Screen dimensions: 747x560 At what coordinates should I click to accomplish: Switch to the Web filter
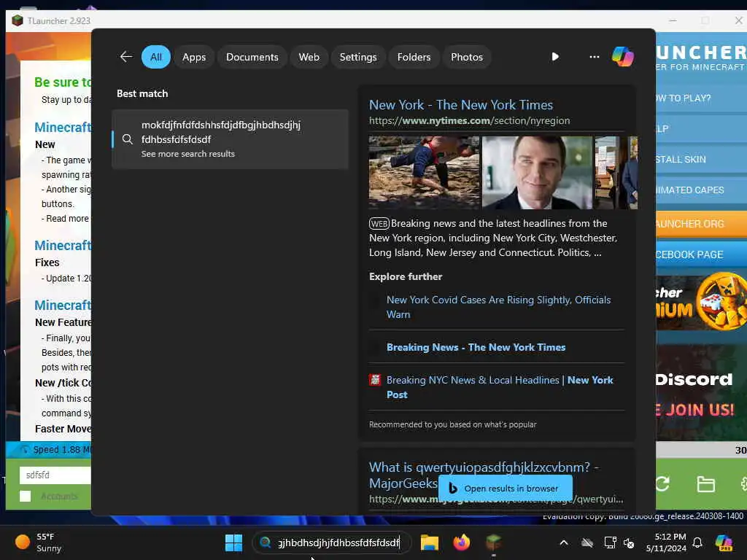309,57
